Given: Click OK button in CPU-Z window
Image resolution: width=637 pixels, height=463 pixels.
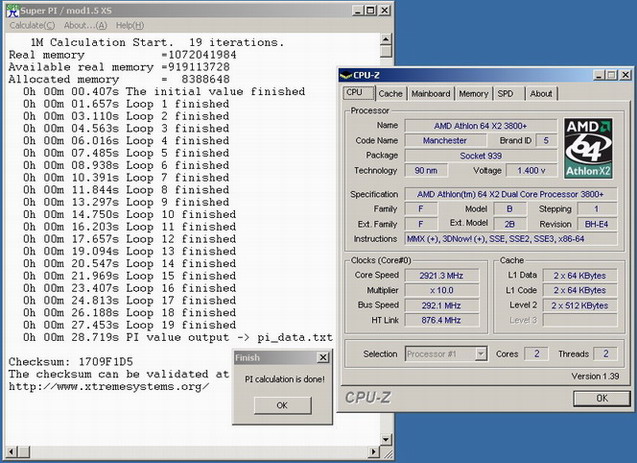Looking at the screenshot, I should [x=602, y=398].
